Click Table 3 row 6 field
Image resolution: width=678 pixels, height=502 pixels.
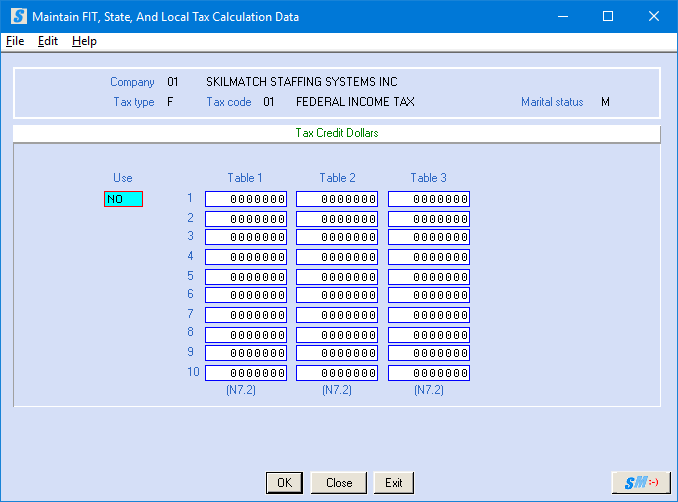pos(429,295)
